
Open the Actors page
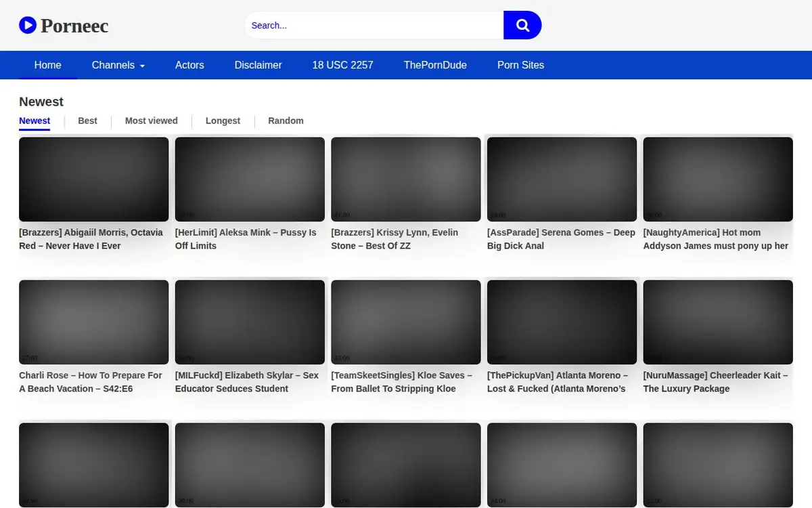[x=189, y=65]
